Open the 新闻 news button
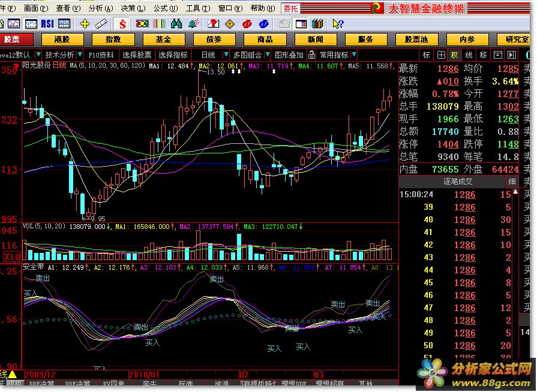Viewport: 537px width, 392px height. point(316,40)
